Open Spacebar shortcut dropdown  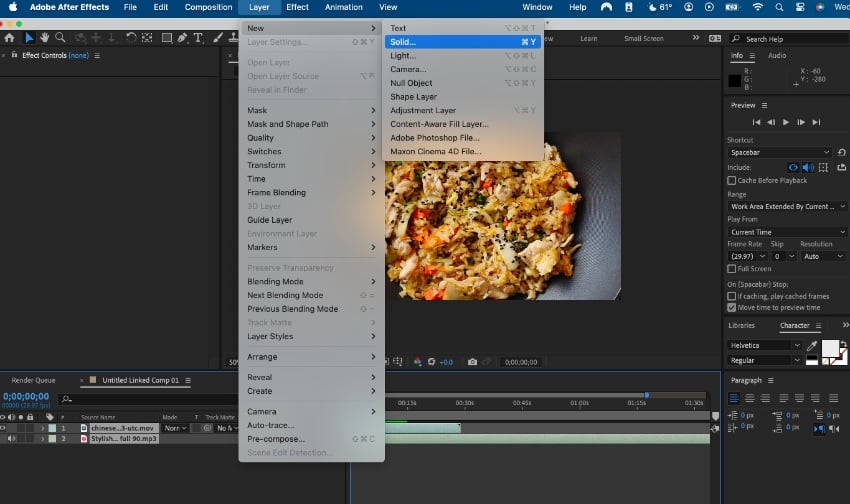pos(779,152)
